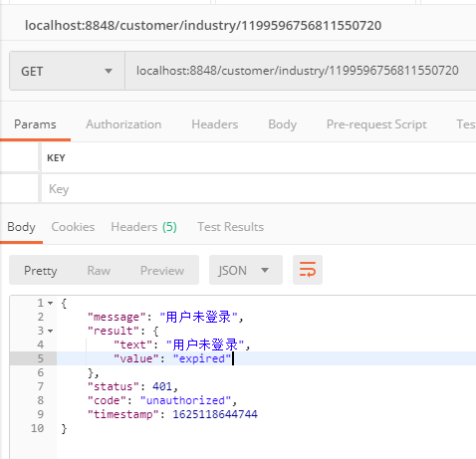The image size is (476, 459).
Task: Open the response Cookies tab
Action: pos(73,227)
